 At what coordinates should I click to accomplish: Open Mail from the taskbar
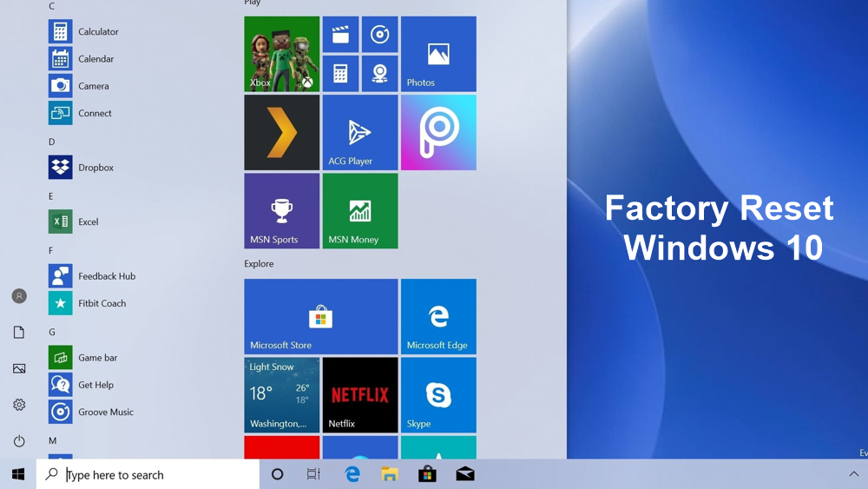pos(465,474)
